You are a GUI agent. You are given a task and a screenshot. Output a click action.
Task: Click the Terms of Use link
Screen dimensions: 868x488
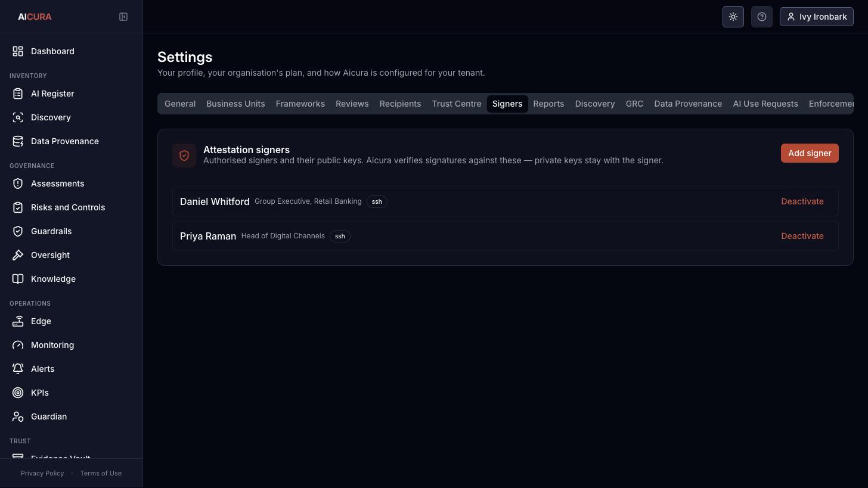pyautogui.click(x=101, y=473)
